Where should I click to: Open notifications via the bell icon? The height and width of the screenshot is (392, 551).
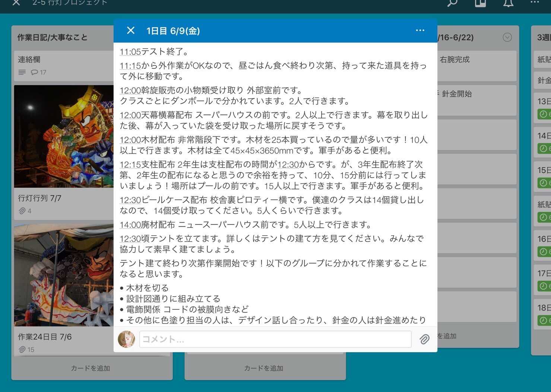(x=508, y=3)
